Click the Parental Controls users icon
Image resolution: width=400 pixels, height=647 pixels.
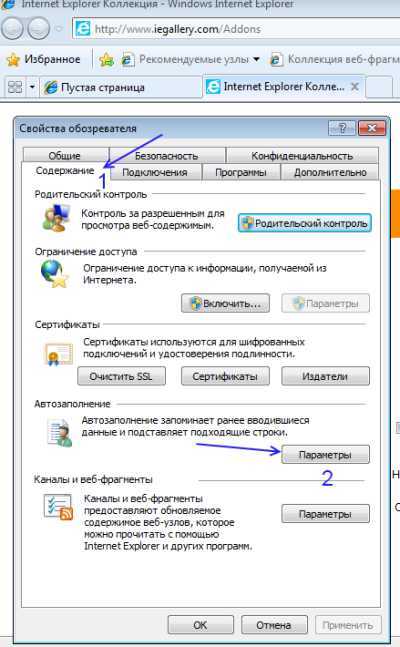point(56,219)
